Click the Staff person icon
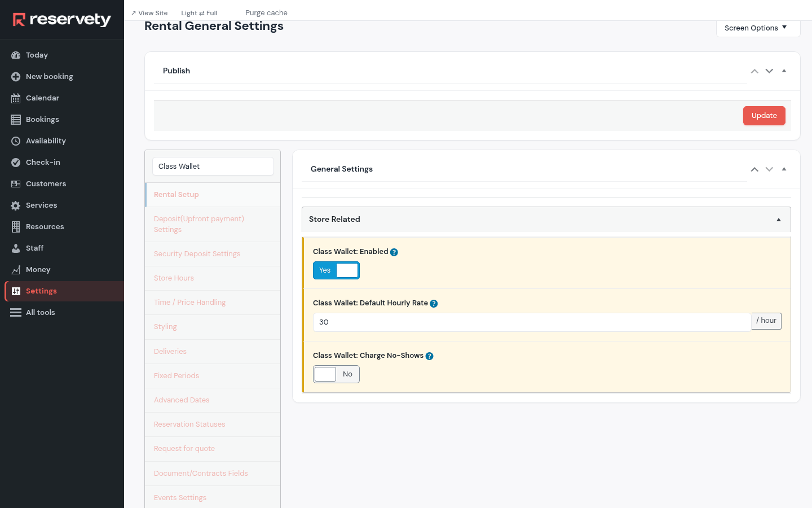 [16, 248]
